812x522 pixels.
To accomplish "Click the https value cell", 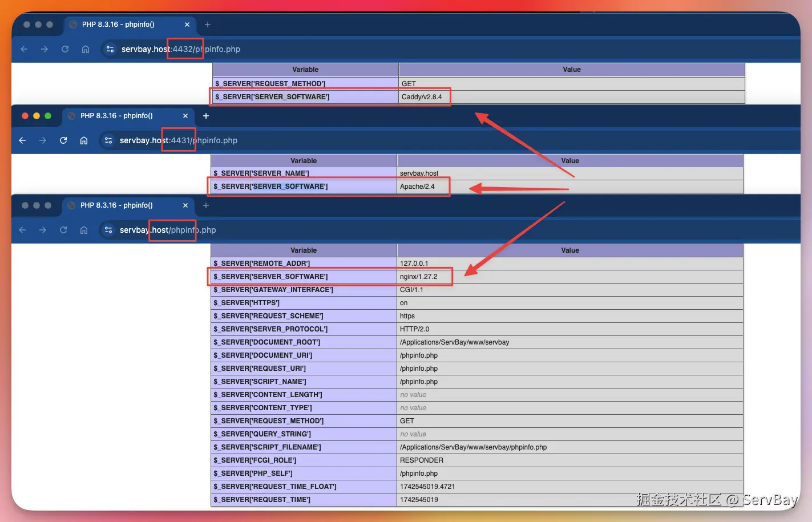I will pyautogui.click(x=570, y=316).
